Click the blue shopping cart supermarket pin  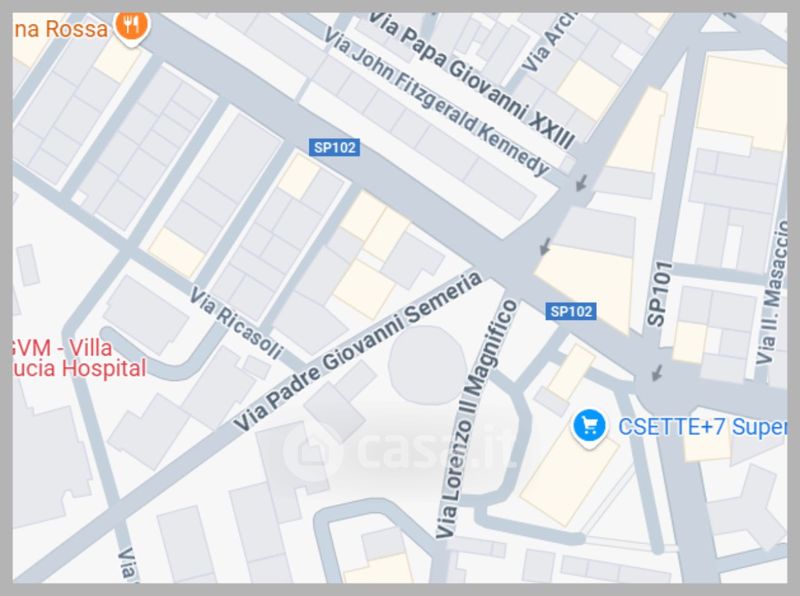(x=589, y=426)
